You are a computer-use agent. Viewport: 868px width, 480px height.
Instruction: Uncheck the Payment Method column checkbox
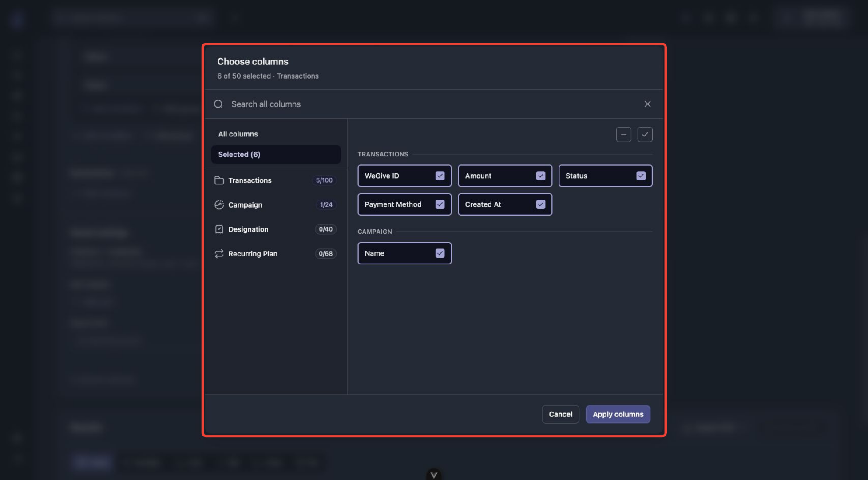[x=440, y=204]
